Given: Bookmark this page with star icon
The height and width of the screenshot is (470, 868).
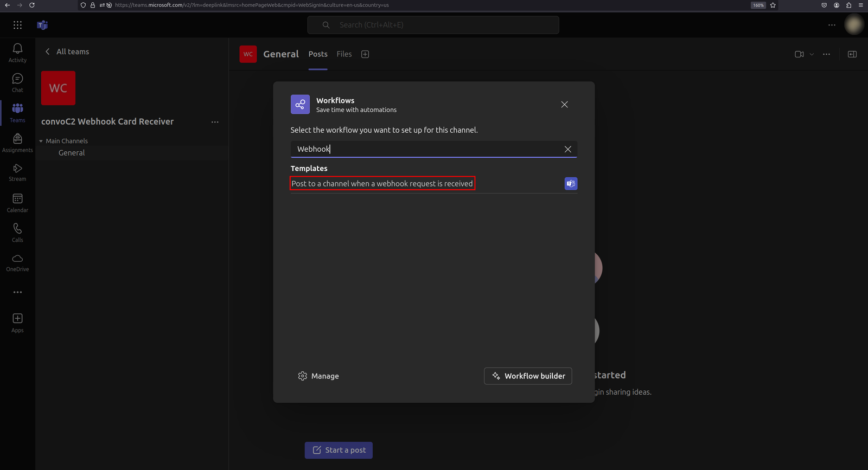Looking at the screenshot, I should [x=773, y=5].
